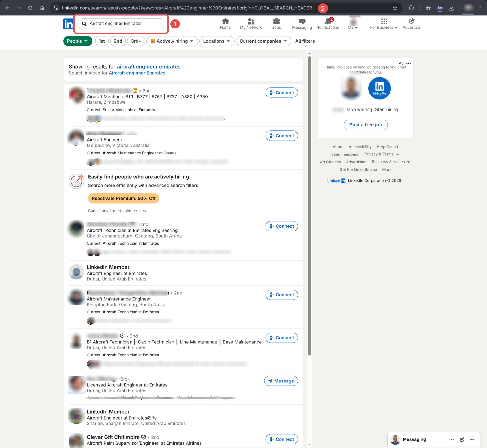Image resolution: width=487 pixels, height=448 pixels.
Task: Open the browser home page icon
Action: (x=42, y=8)
